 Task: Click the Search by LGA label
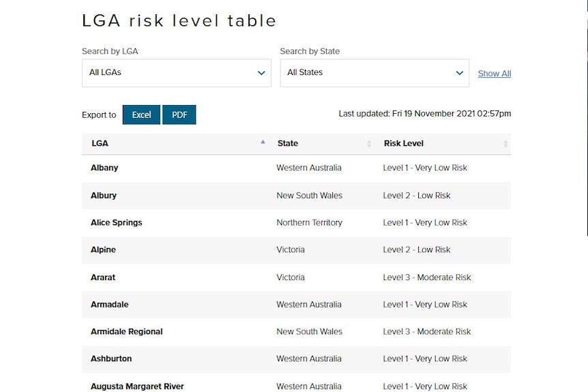click(110, 51)
